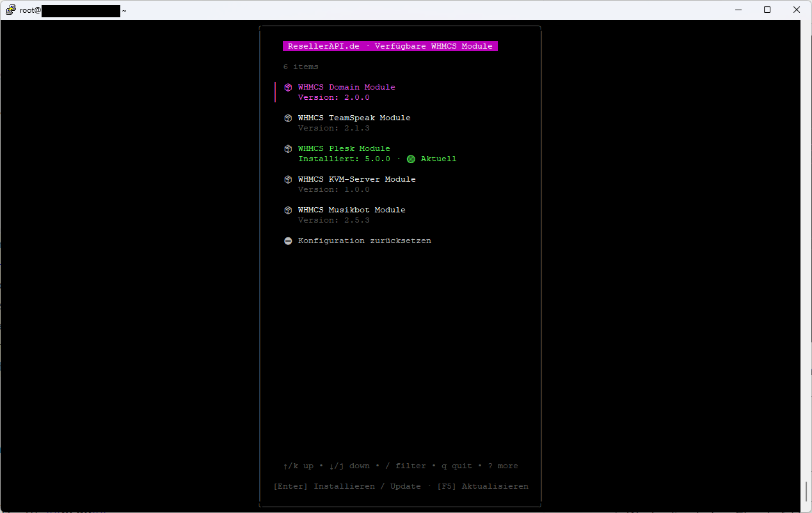Click the terminal icon in the title bar
812x513 pixels.
10,10
